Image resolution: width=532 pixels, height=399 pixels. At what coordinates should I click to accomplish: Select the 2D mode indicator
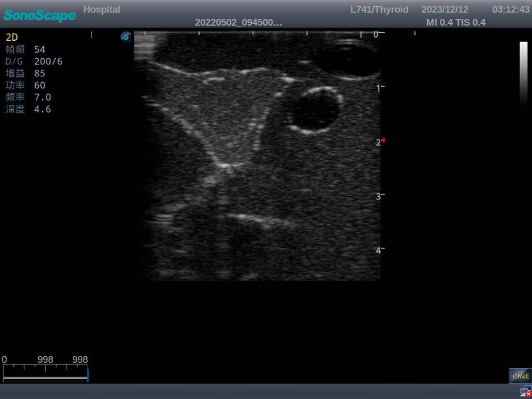[x=12, y=37]
